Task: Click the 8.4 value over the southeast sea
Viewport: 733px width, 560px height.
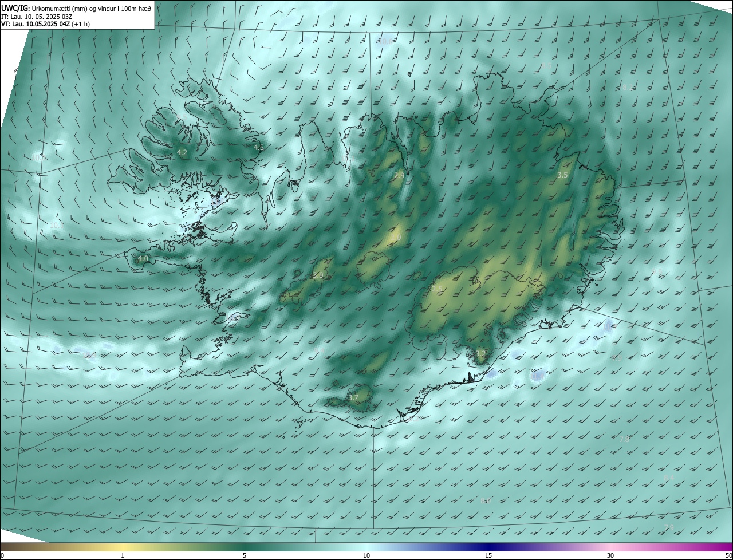Action: [x=669, y=478]
